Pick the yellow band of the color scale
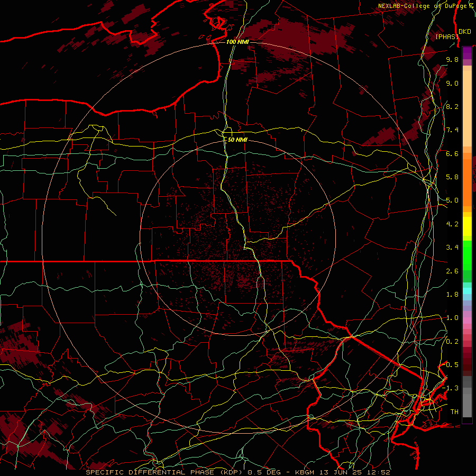The width and height of the screenshot is (476, 476). tap(467, 226)
